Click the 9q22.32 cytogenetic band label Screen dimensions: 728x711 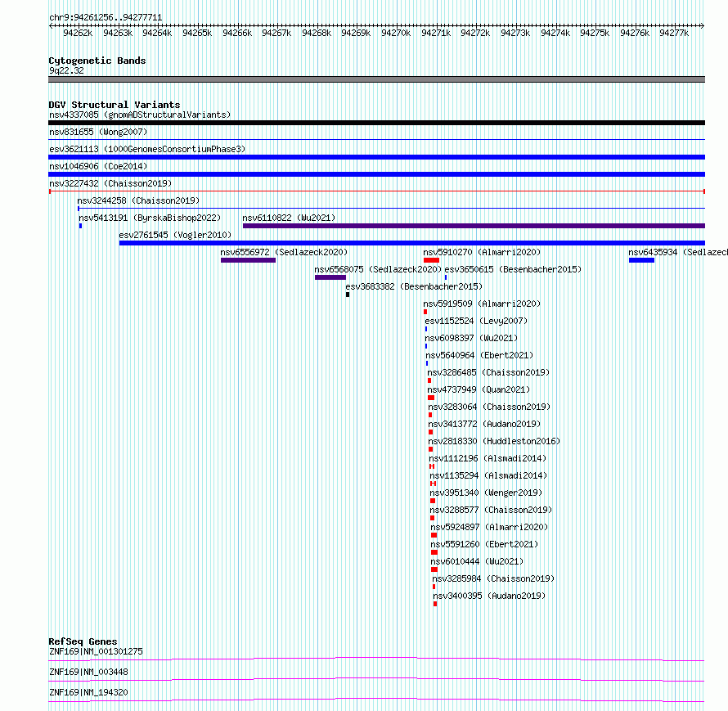(67, 70)
